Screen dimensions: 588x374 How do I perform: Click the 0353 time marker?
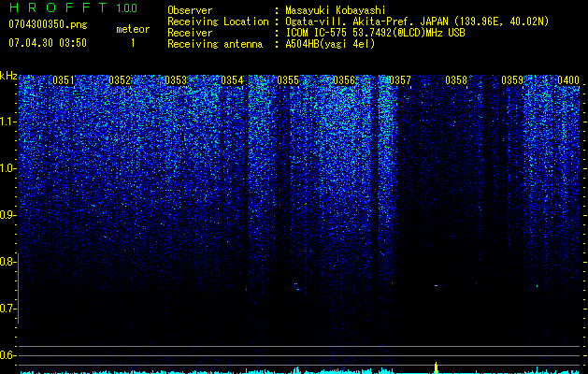click(x=176, y=79)
